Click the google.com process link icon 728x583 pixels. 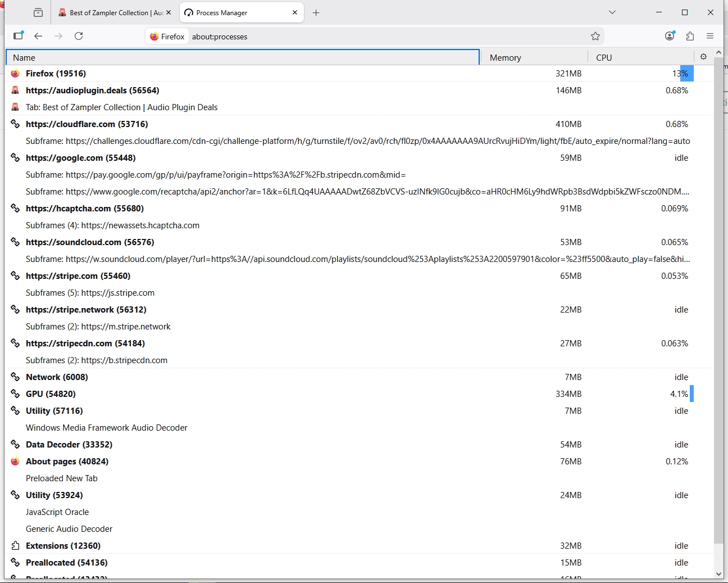click(15, 157)
